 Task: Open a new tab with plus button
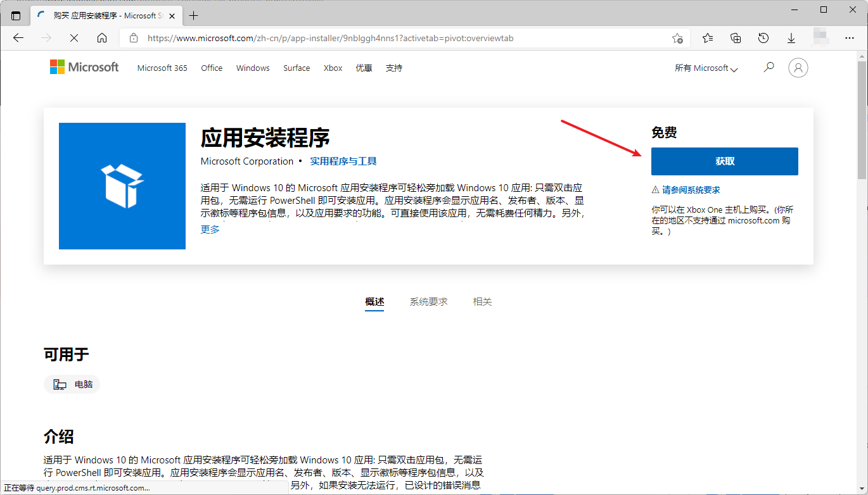tap(193, 15)
